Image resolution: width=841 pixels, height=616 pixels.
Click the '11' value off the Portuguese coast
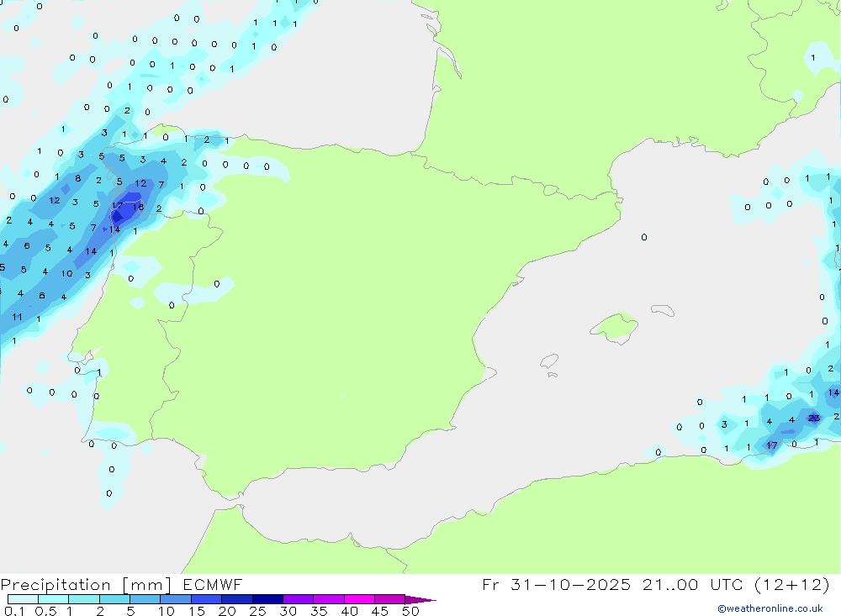tap(17, 317)
